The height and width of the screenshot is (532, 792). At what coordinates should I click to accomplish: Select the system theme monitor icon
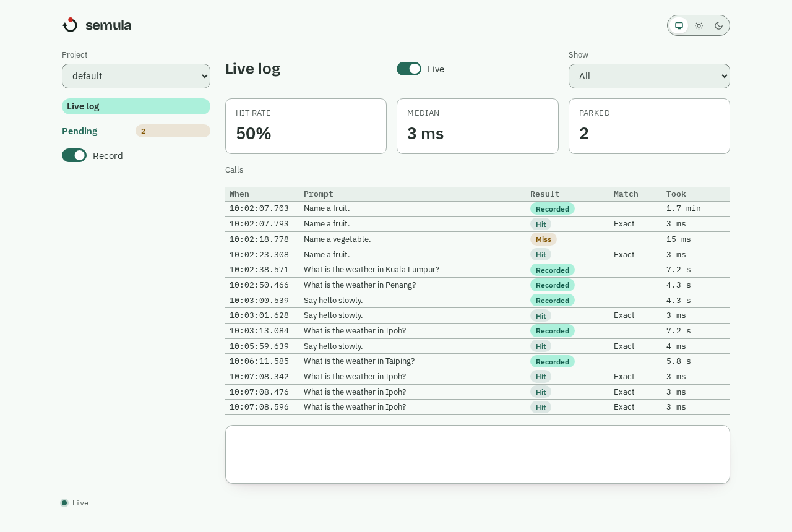(x=679, y=25)
